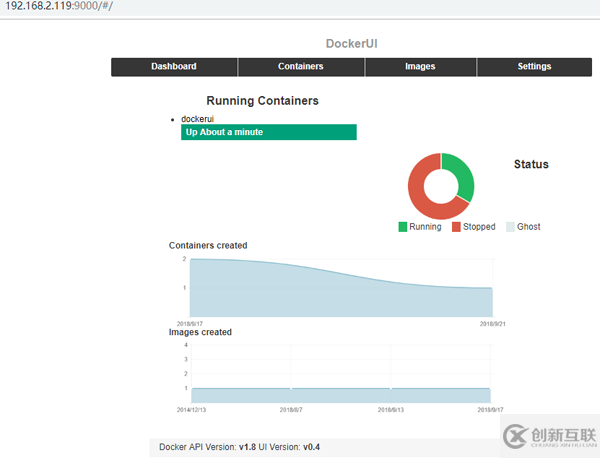Click the Running Containers heading
Image resolution: width=600 pixels, height=458 pixels.
262,101
